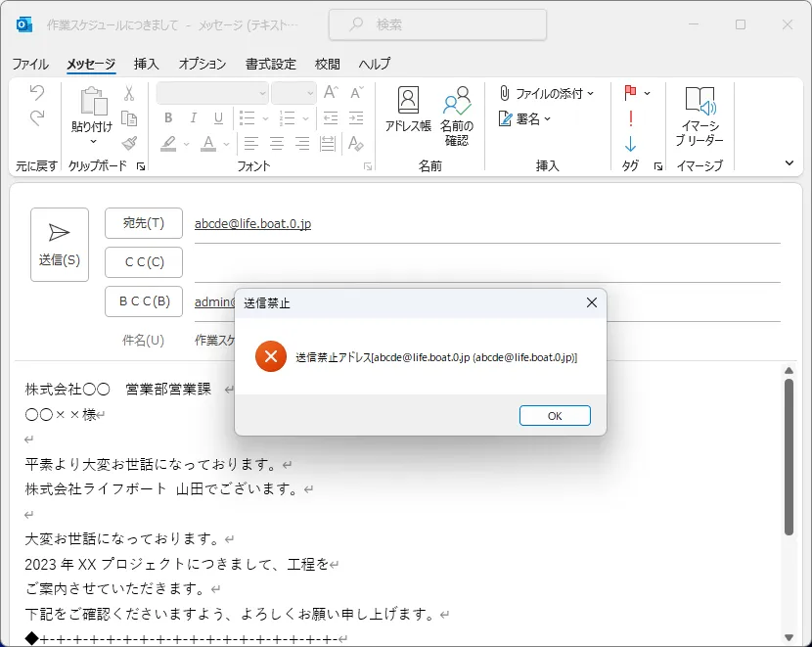Click the 送信(S) send button
This screenshot has height=647, width=812.
tap(60, 245)
